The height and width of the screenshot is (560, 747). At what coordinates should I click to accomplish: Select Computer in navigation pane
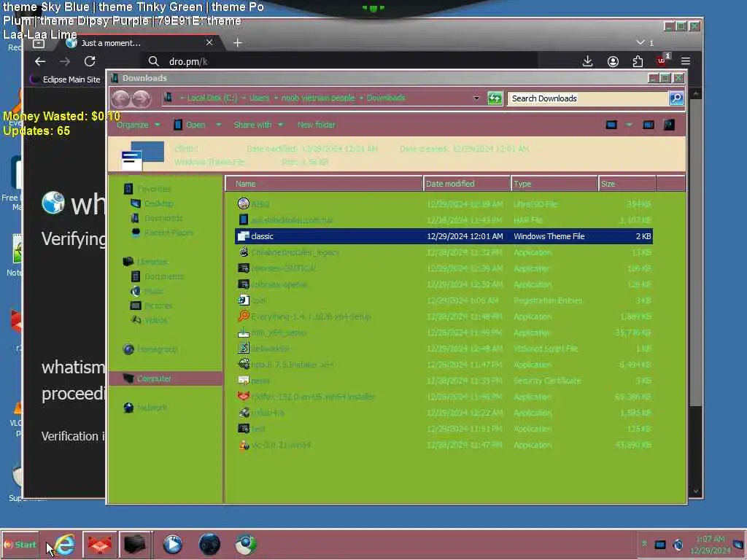click(x=166, y=378)
